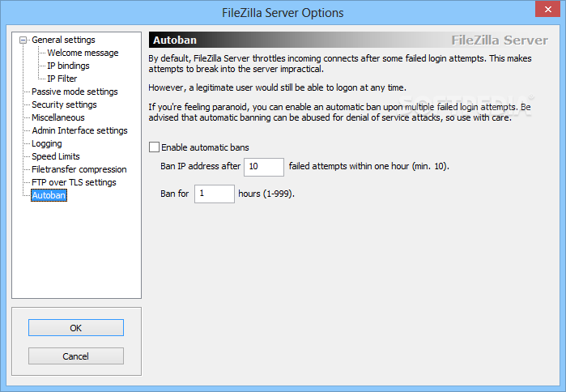Select Admin Interface settings

click(80, 130)
